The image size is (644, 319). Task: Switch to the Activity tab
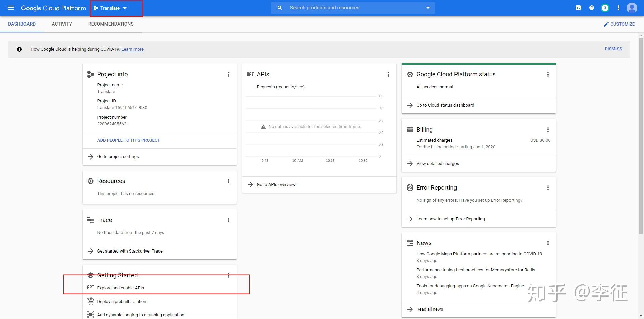click(x=62, y=24)
